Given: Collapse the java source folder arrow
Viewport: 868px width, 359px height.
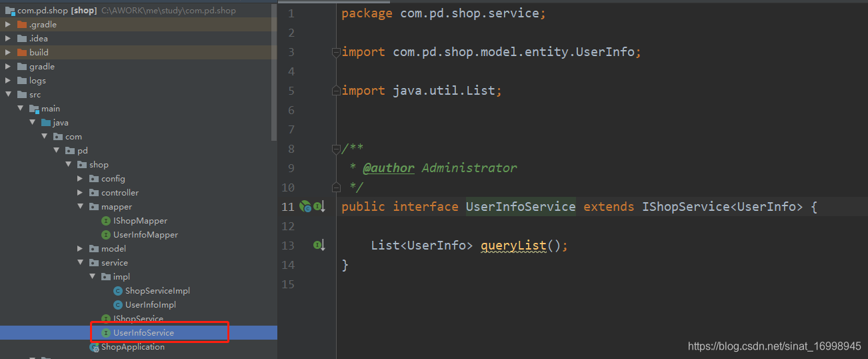Looking at the screenshot, I should point(33,123).
